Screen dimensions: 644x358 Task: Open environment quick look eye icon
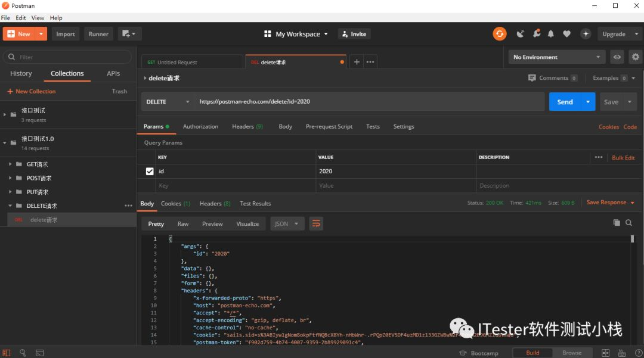617,57
